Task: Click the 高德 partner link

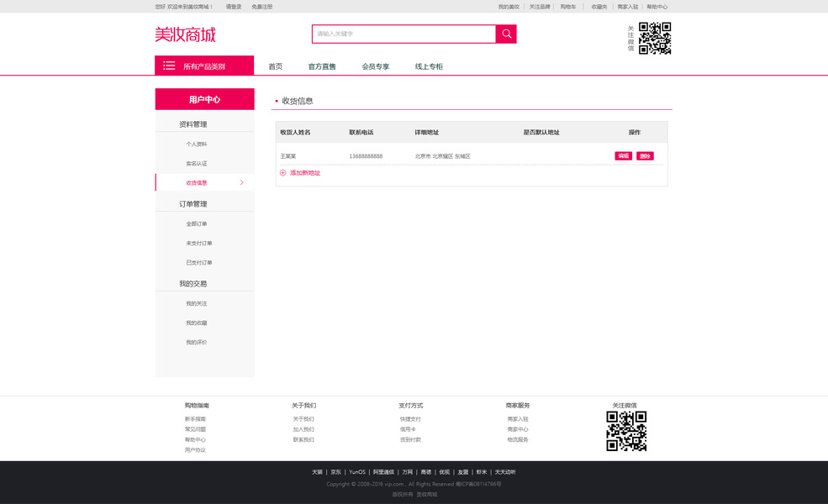Action: [x=425, y=472]
